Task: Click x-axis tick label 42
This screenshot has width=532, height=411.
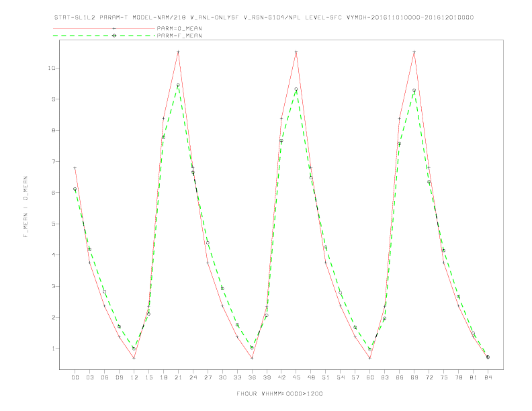Action: 281,377
